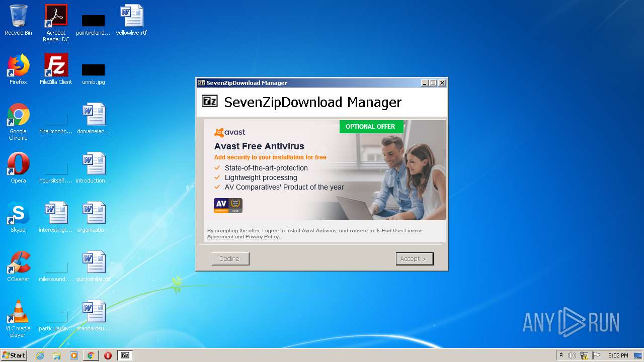Open the domainelec Word document
644x362 pixels.
click(x=94, y=119)
